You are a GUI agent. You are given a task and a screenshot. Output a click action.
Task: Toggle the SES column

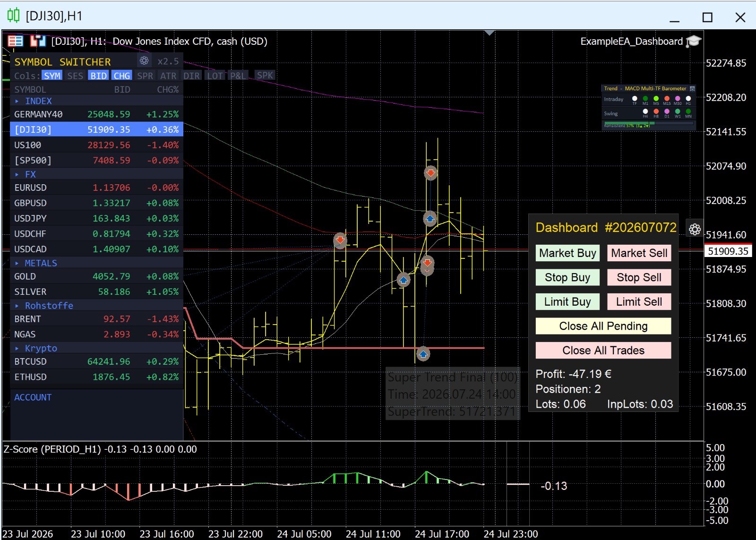click(75, 76)
